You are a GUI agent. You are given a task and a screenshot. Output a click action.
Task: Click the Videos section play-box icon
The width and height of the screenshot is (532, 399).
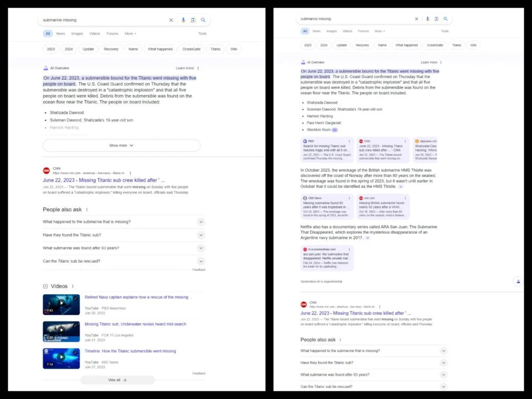pyautogui.click(x=46, y=286)
